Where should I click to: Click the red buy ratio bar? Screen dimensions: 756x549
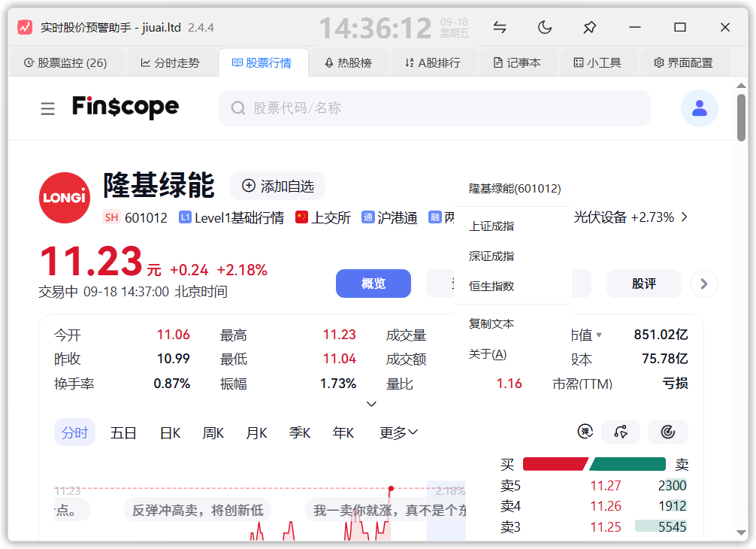point(555,464)
